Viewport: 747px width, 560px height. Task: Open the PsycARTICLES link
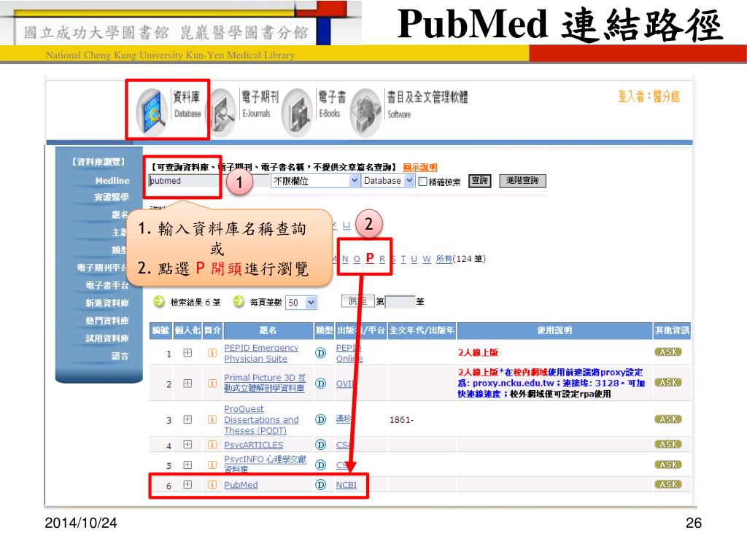[253, 445]
